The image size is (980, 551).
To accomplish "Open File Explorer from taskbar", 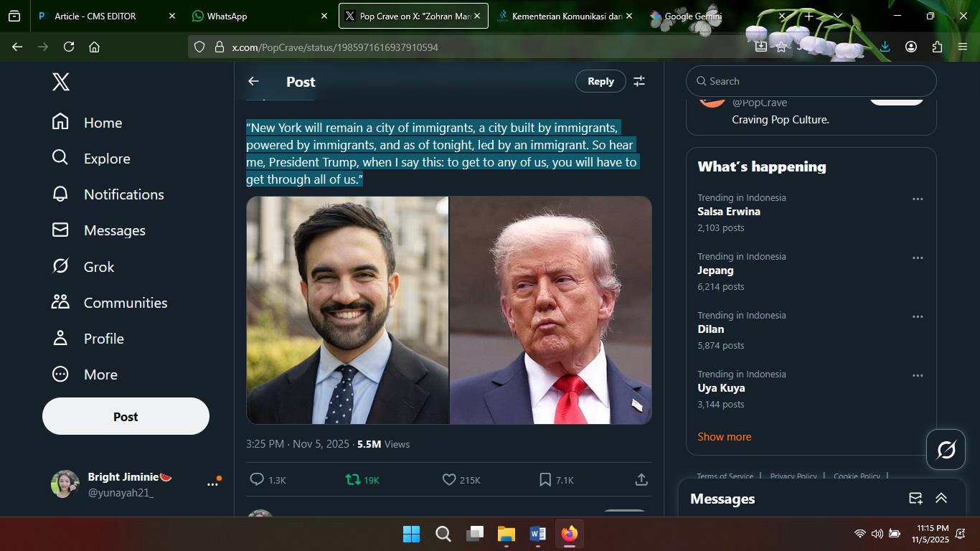I will coord(507,534).
